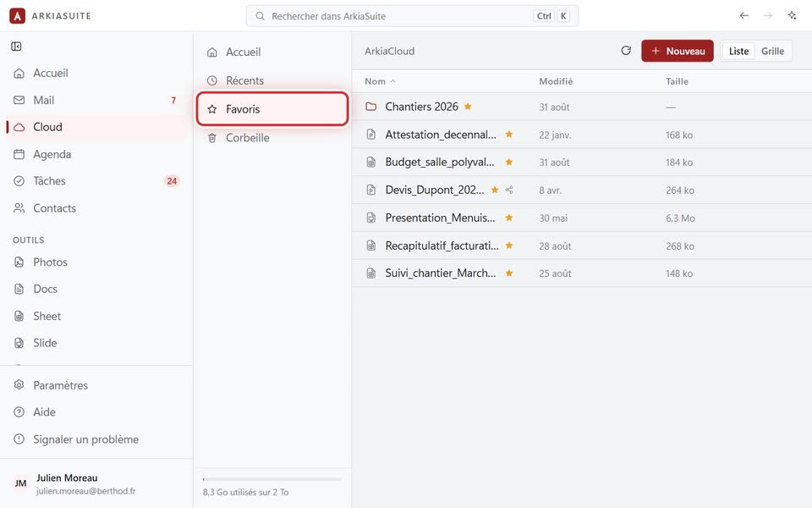Open Paramètres
This screenshot has width=812, height=508.
pos(96,385)
